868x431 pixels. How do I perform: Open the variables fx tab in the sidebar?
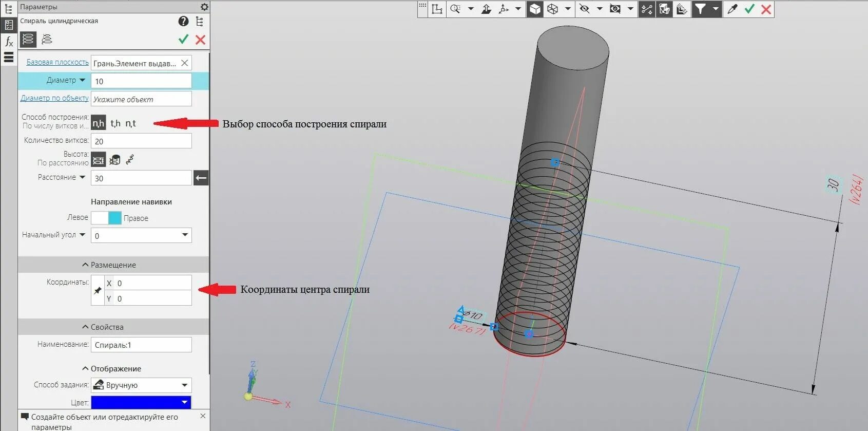point(8,41)
